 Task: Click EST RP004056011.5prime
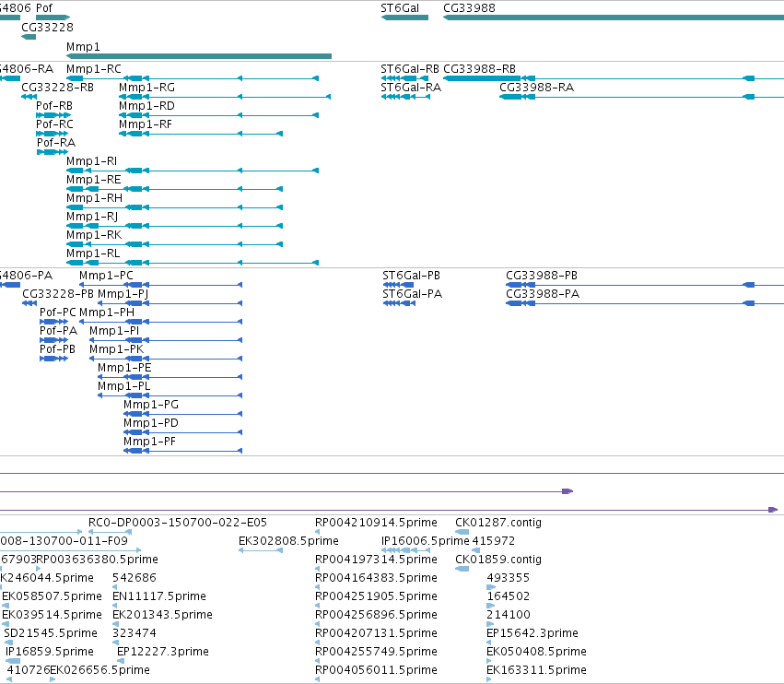(x=376, y=671)
